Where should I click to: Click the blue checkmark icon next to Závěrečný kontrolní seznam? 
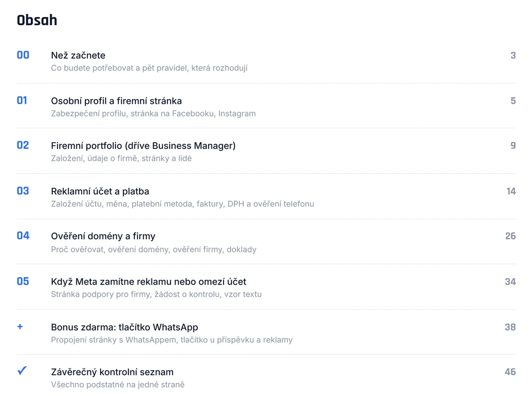tap(22, 371)
